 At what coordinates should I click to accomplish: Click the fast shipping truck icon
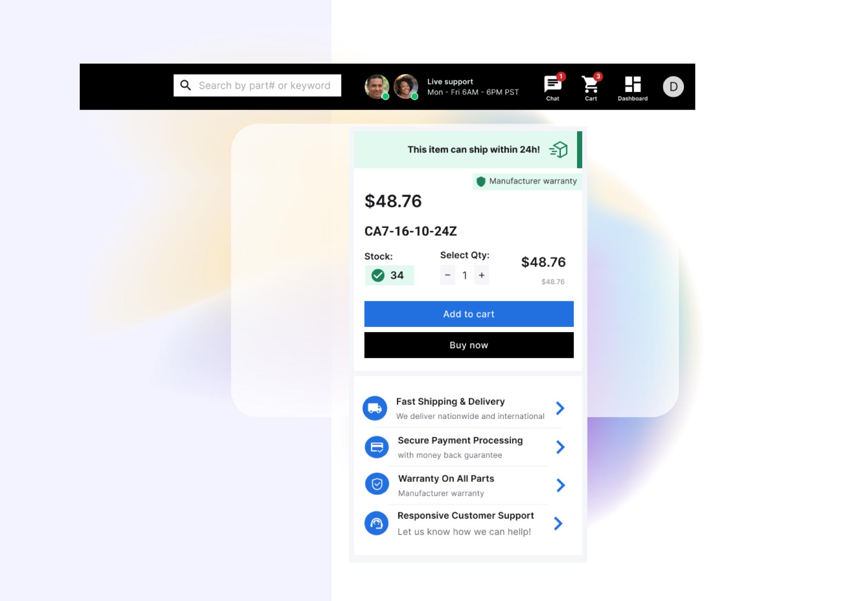tap(375, 408)
